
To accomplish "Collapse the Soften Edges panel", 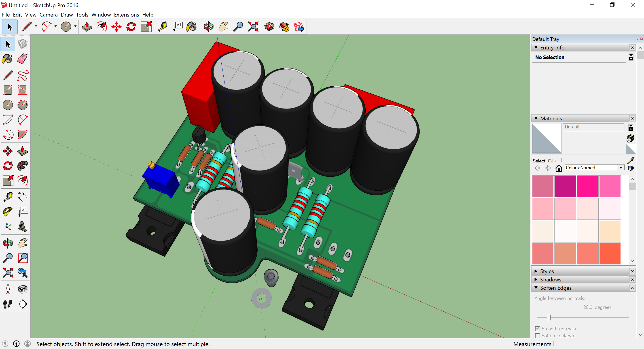I will [x=536, y=288].
